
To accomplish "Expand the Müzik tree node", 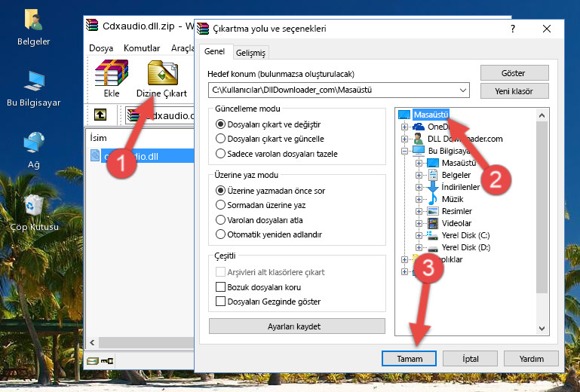I will [419, 199].
